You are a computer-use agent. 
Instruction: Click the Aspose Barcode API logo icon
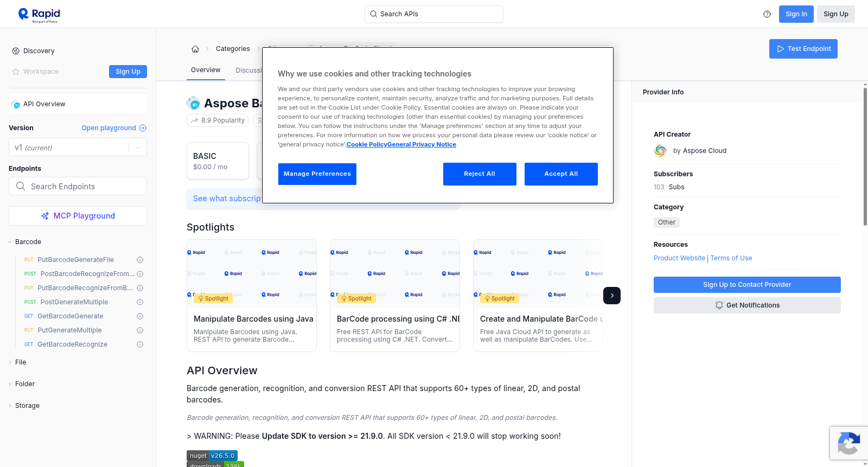click(x=193, y=103)
